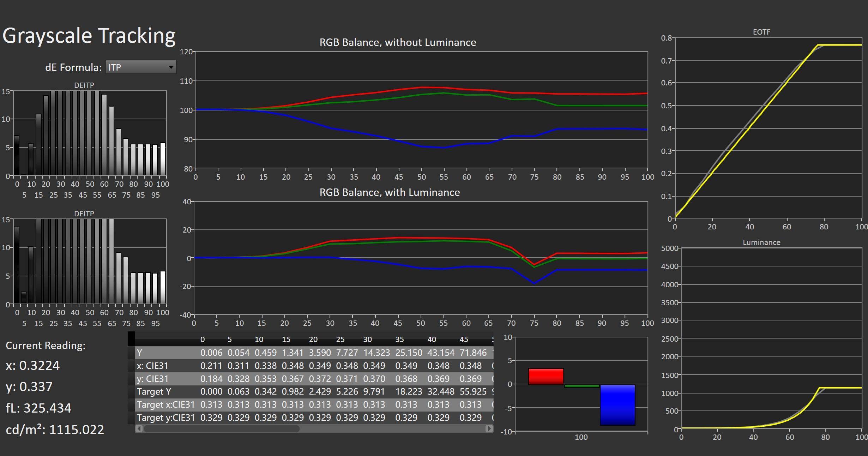Select the x: CIE31 row header
868x456 pixels.
coord(152,366)
